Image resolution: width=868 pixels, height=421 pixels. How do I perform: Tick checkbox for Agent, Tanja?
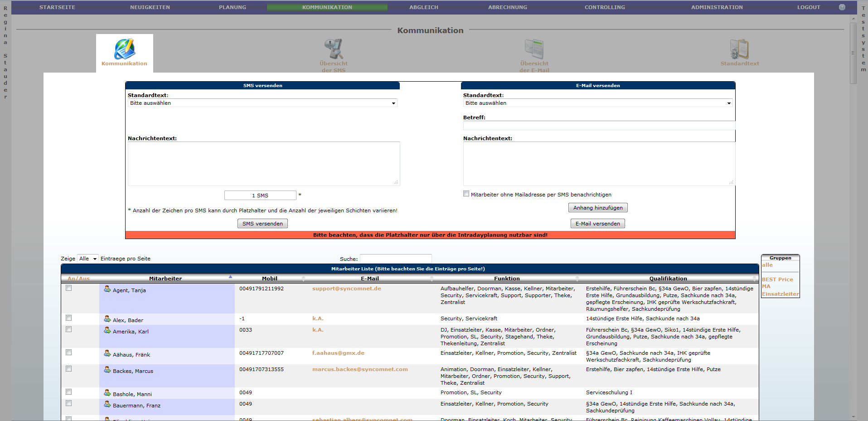pyautogui.click(x=69, y=288)
